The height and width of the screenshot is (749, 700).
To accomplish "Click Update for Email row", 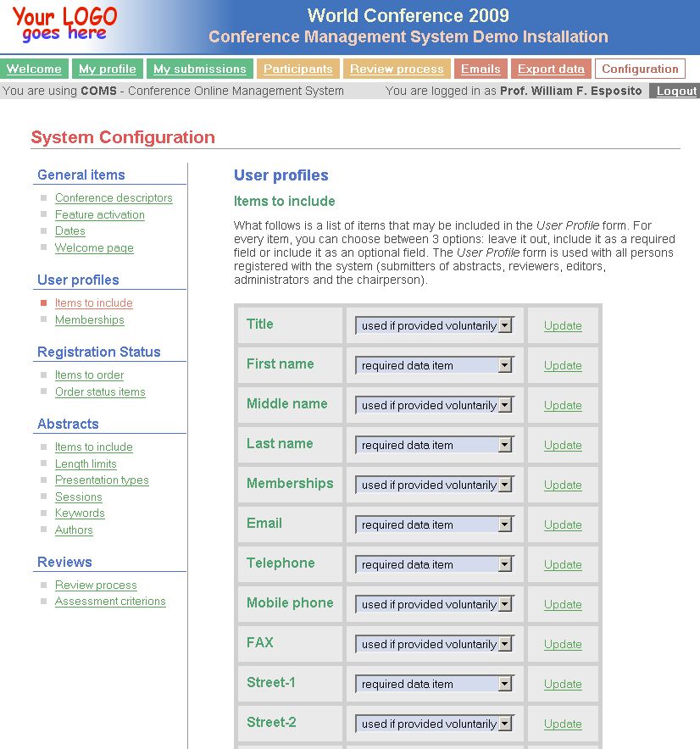I will (563, 524).
